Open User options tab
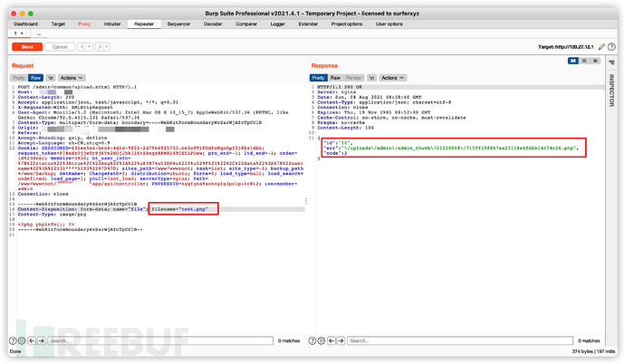Screen dimensions: 625x364 pyautogui.click(x=389, y=24)
